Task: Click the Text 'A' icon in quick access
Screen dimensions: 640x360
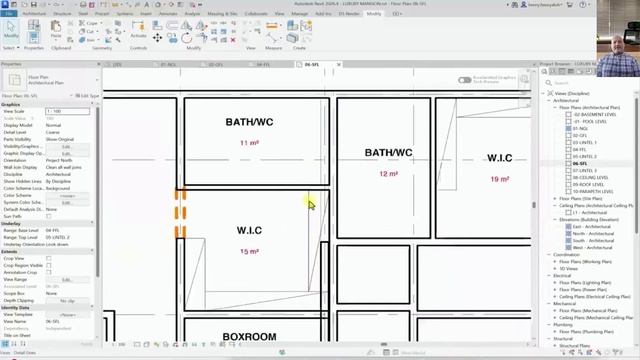Action: pyautogui.click(x=146, y=4)
